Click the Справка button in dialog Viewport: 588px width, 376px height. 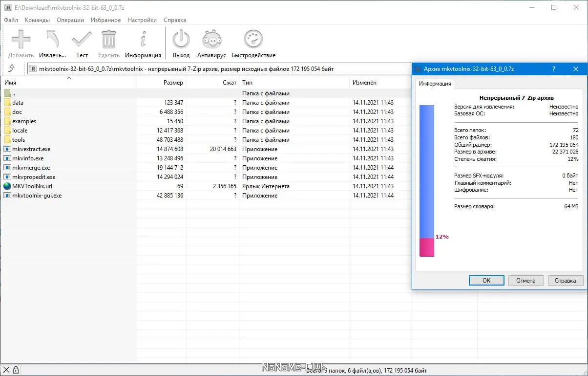[566, 281]
